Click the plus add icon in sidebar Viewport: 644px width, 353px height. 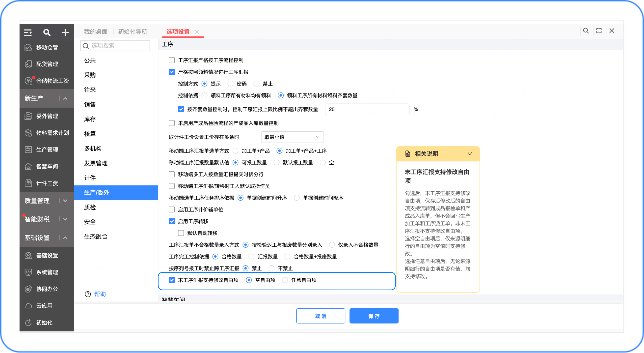click(65, 32)
